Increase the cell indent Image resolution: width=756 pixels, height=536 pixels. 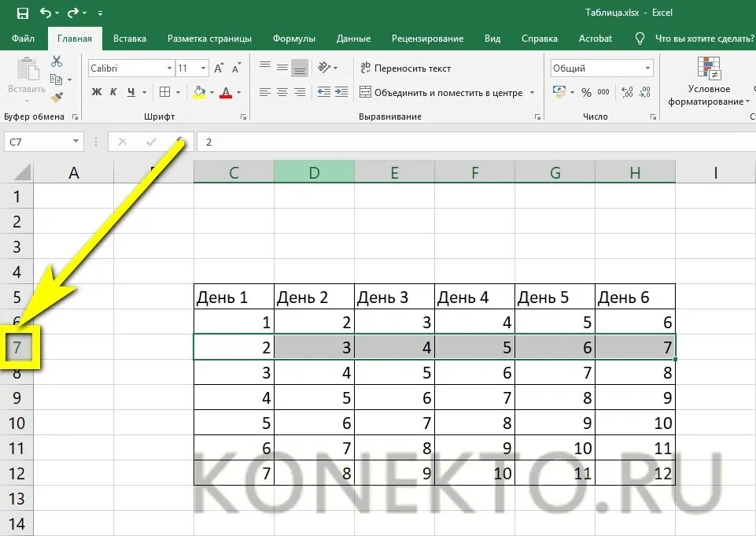341,91
